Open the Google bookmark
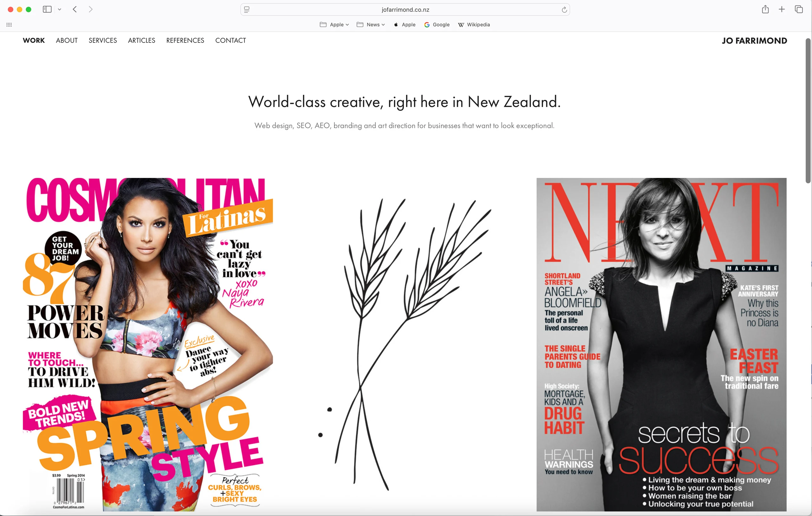This screenshot has height=516, width=812. tap(437, 25)
